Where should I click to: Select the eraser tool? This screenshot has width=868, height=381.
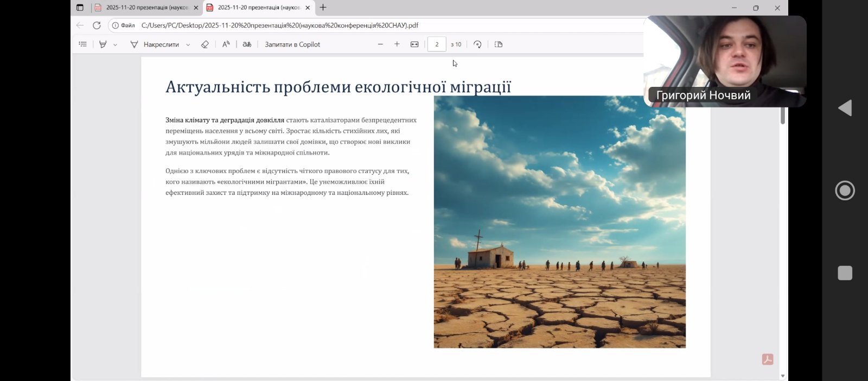(x=205, y=45)
